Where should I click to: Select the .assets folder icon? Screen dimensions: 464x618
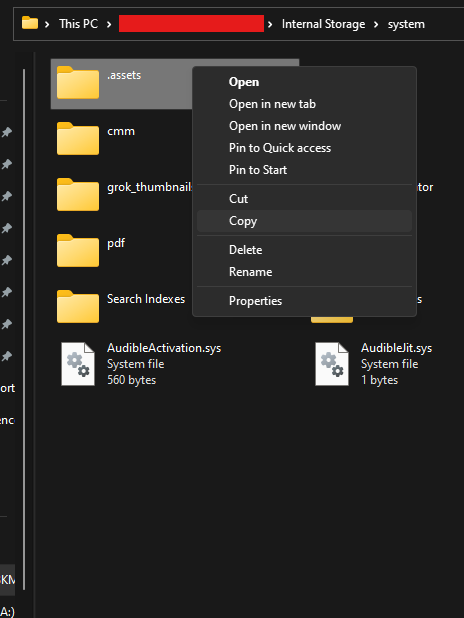pyautogui.click(x=78, y=83)
